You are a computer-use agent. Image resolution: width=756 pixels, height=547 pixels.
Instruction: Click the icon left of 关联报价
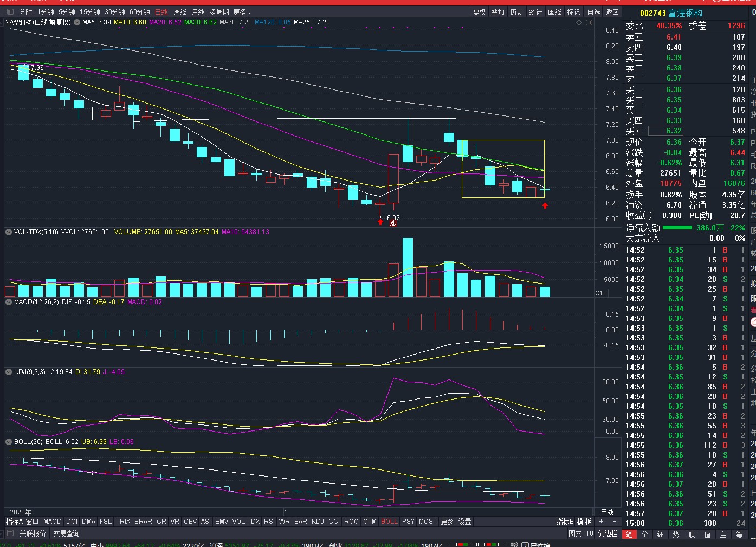pyautogui.click(x=10, y=534)
